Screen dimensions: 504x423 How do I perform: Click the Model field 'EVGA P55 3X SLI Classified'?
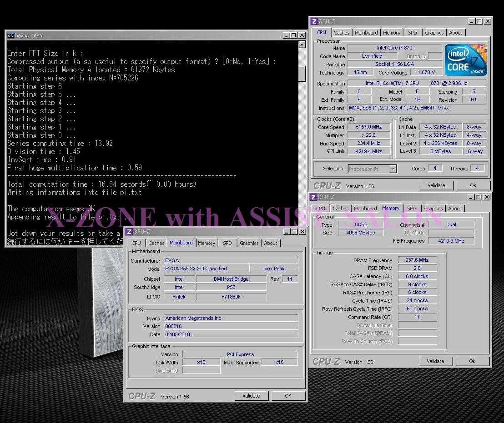[207, 269]
